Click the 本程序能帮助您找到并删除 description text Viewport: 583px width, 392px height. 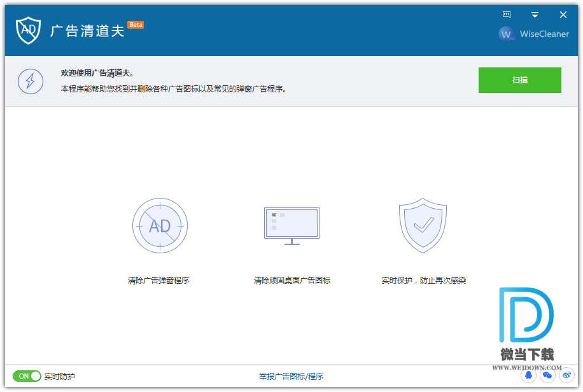pyautogui.click(x=174, y=89)
